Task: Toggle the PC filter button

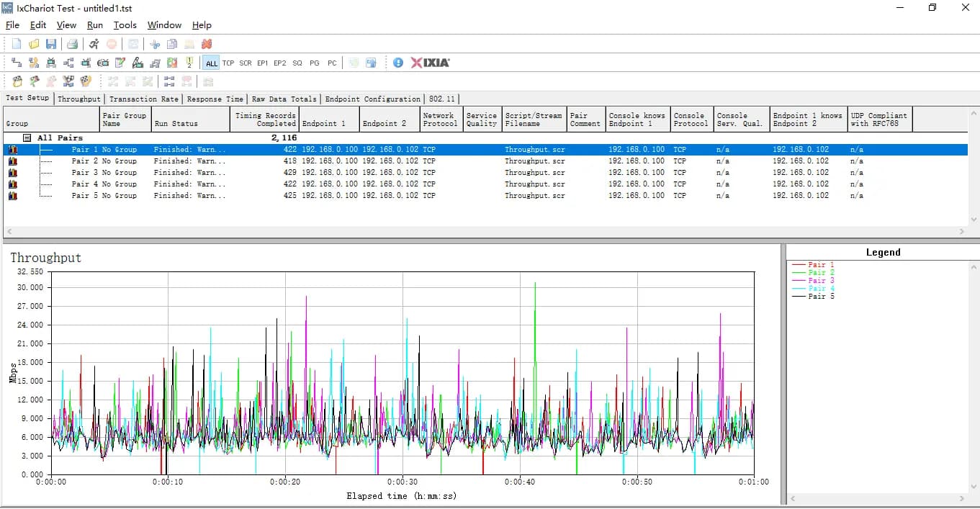Action: click(x=332, y=63)
